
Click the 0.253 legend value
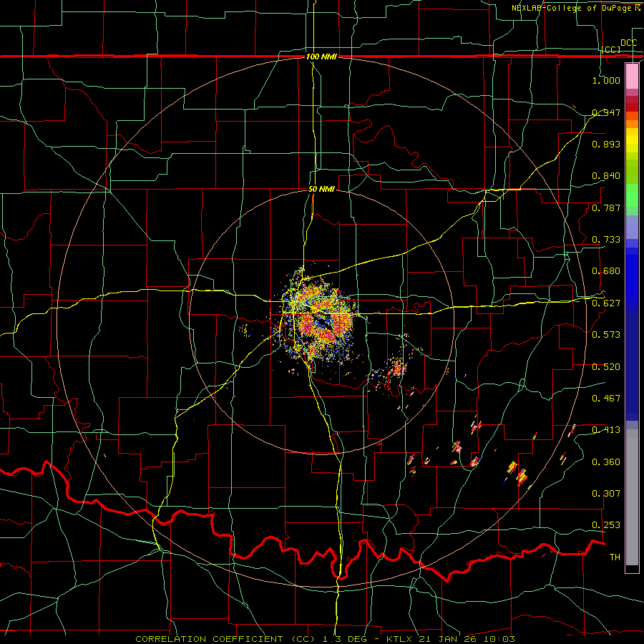606,525
